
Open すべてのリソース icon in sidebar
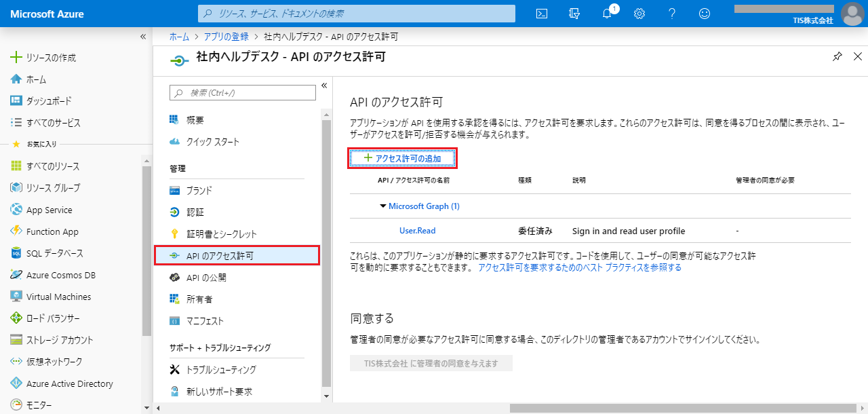pyautogui.click(x=16, y=166)
